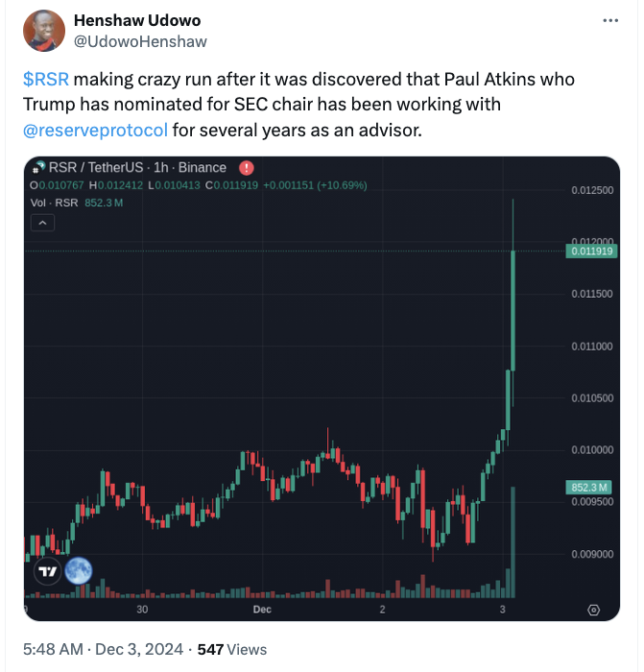
Task: Click the TradingView logo badge
Action: pyautogui.click(x=48, y=571)
